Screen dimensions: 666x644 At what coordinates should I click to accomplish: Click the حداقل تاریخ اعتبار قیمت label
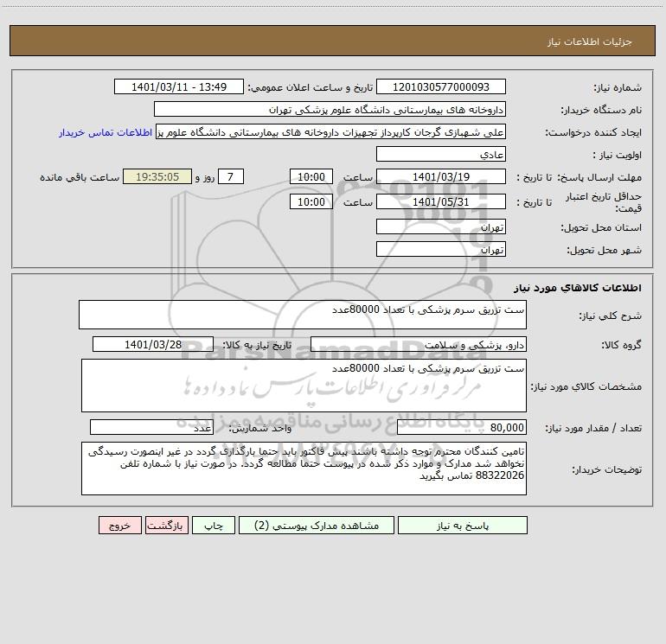click(604, 202)
